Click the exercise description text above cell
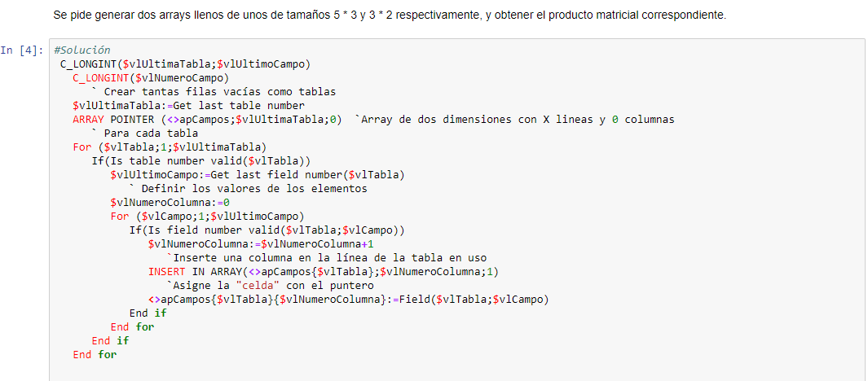The height and width of the screenshot is (381, 868). click(x=389, y=15)
